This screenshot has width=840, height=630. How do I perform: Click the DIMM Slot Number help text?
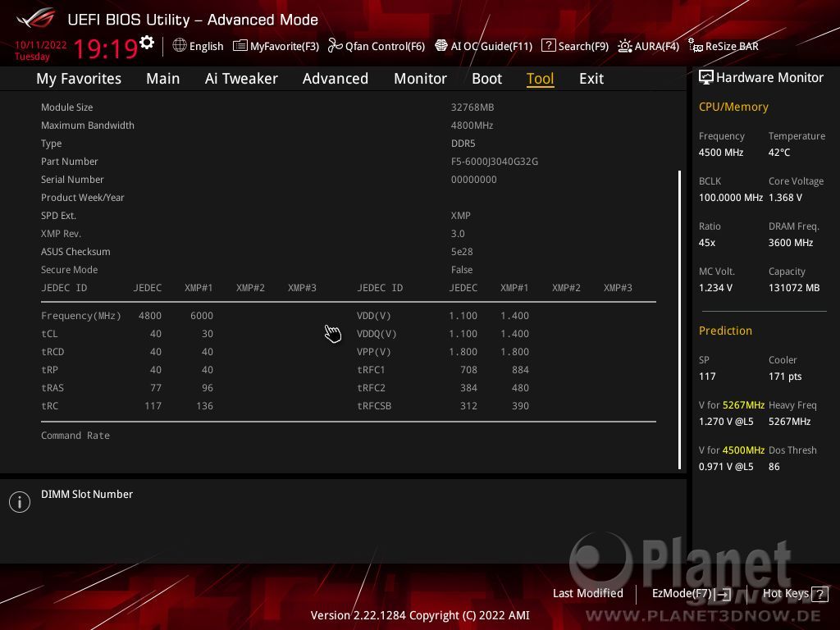click(x=87, y=494)
